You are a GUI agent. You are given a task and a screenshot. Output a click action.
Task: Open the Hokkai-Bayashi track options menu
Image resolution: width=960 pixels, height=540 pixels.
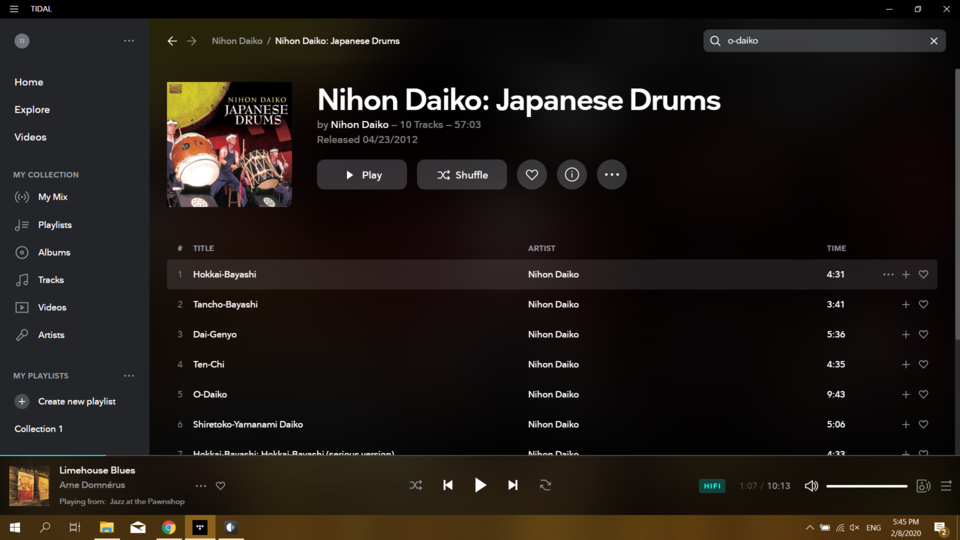[888, 275]
